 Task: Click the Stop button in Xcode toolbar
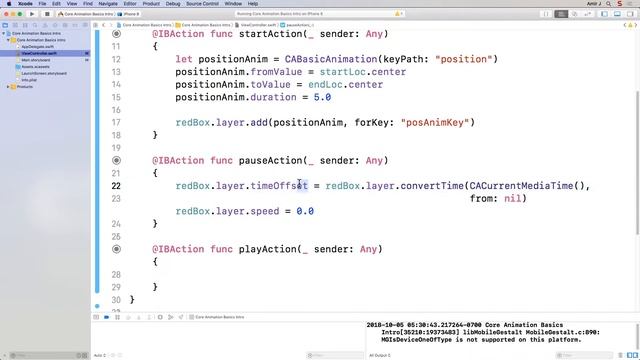(x=47, y=14)
